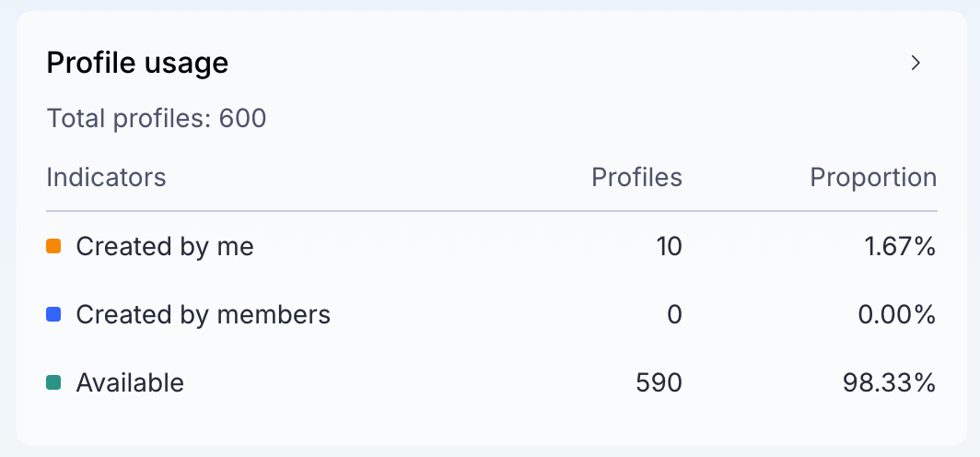Select the Created by members row label

click(x=204, y=314)
